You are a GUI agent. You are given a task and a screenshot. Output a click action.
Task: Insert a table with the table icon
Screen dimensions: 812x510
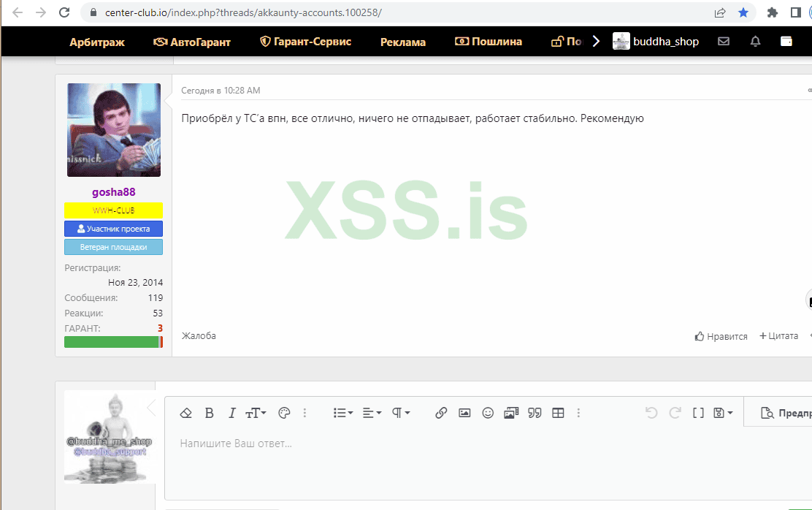tap(558, 413)
